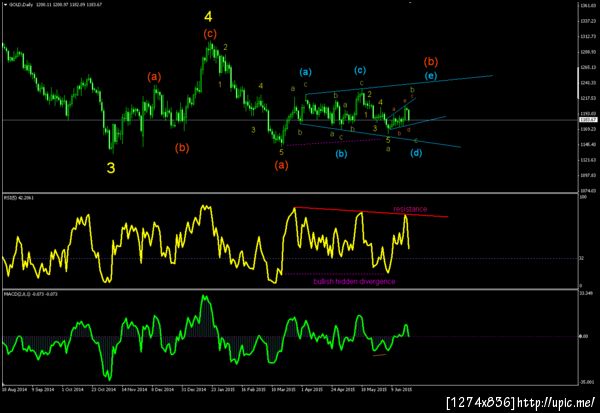Click blue (a) triangle wave label
The width and height of the screenshot is (600, 413).
[305, 72]
